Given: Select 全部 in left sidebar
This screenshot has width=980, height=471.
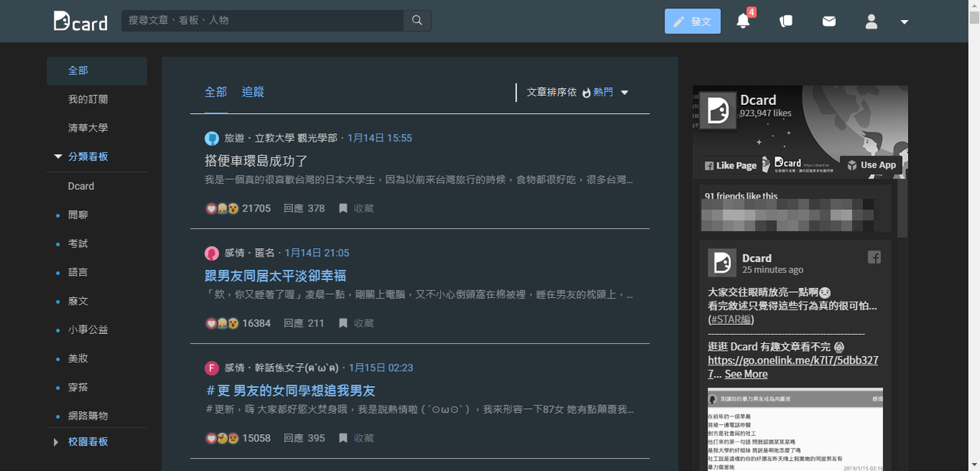Looking at the screenshot, I should [96, 70].
